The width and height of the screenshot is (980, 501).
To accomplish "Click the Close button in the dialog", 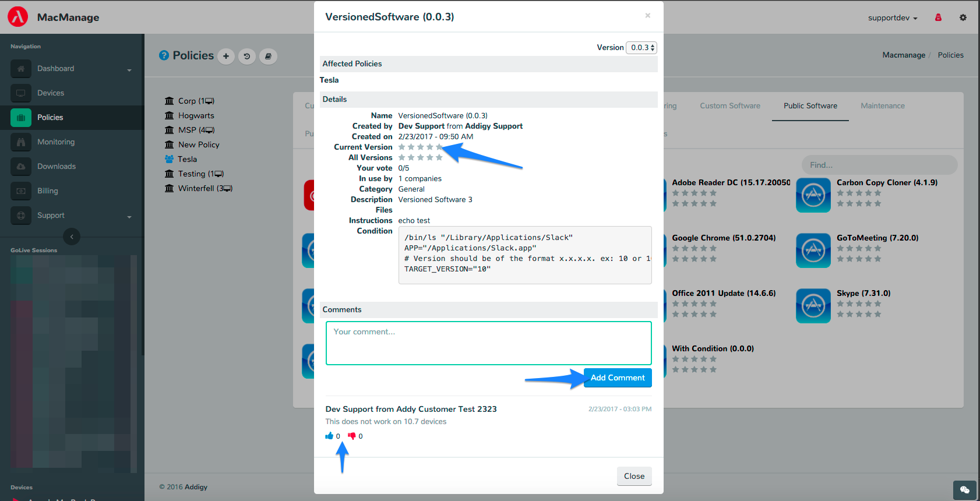I will click(x=634, y=476).
